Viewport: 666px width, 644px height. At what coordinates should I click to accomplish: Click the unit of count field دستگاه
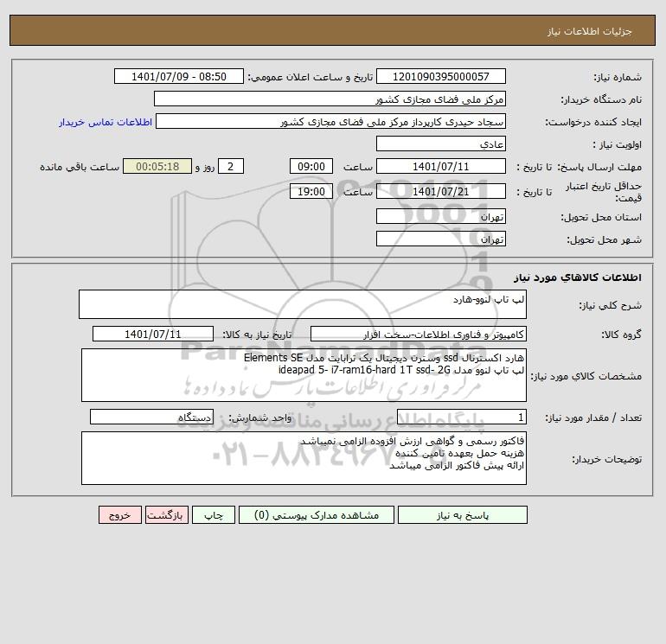151,418
